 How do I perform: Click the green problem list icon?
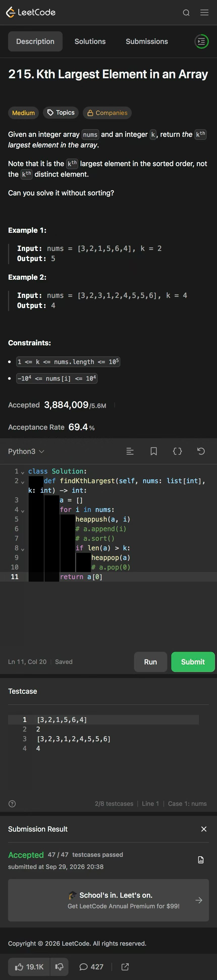[x=201, y=41]
